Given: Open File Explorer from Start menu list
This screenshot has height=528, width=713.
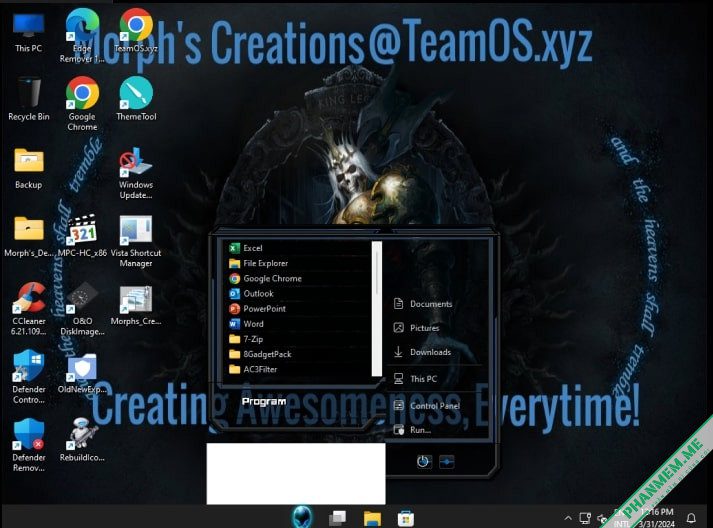Looking at the screenshot, I should tap(299, 263).
